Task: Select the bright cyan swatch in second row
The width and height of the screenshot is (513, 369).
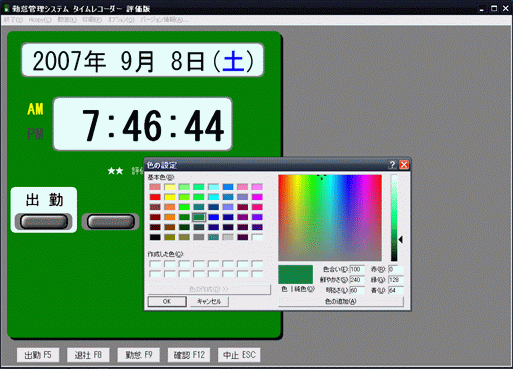Action: 213,197
